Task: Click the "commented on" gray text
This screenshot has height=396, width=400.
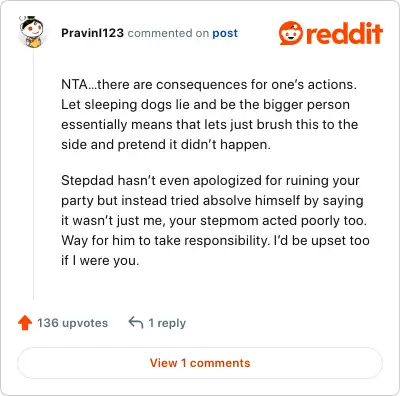Action: [168, 33]
